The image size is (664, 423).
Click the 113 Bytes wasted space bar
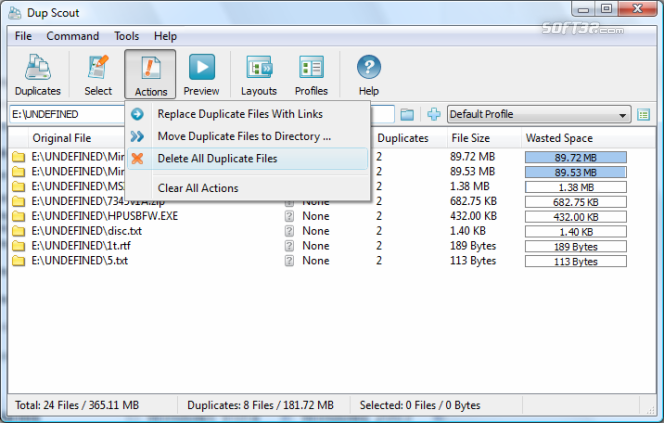pos(575,261)
